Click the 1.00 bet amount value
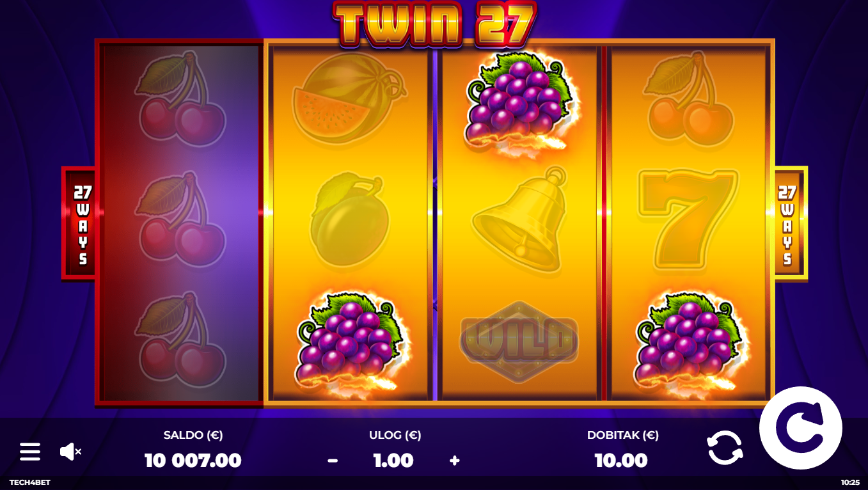The width and height of the screenshot is (868, 490). click(x=393, y=461)
